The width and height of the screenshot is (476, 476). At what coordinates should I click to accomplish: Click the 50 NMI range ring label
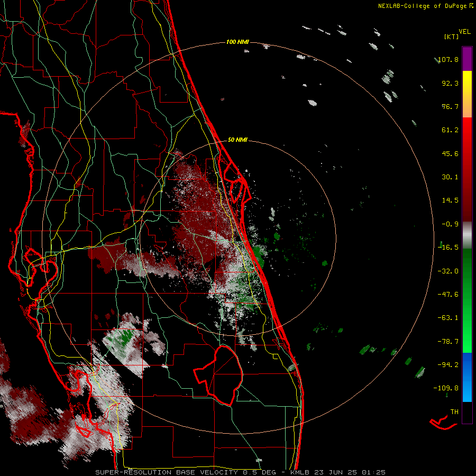[x=237, y=140]
